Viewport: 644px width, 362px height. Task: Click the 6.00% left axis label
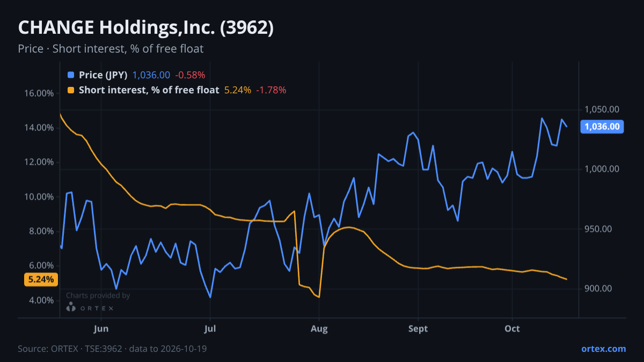coord(41,266)
